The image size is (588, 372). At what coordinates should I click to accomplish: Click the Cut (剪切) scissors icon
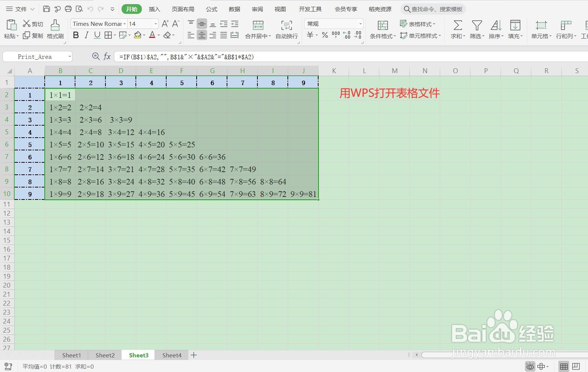(26, 24)
